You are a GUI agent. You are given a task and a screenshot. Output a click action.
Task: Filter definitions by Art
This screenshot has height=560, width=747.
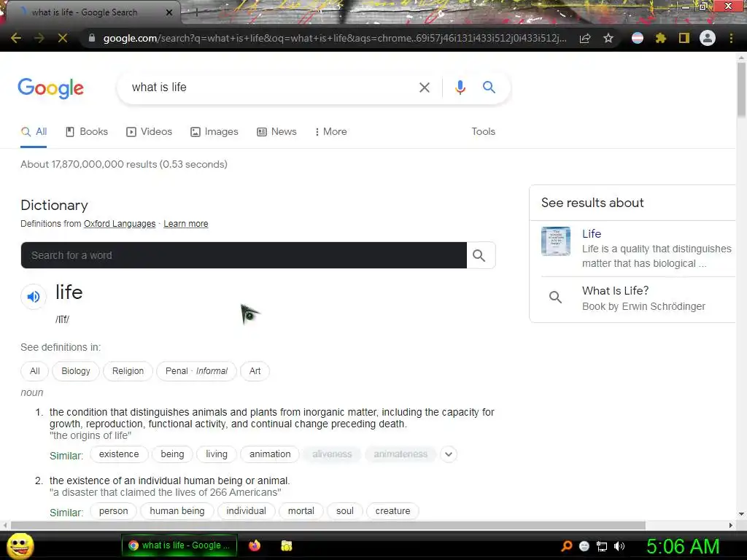255,371
